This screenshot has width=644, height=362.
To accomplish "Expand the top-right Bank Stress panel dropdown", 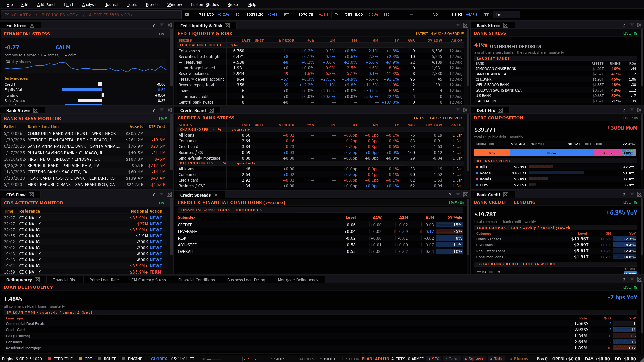I will coord(632,25).
